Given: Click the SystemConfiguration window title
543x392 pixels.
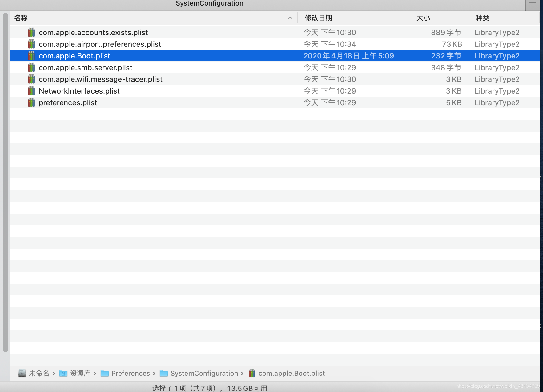Looking at the screenshot, I should 209,3.
